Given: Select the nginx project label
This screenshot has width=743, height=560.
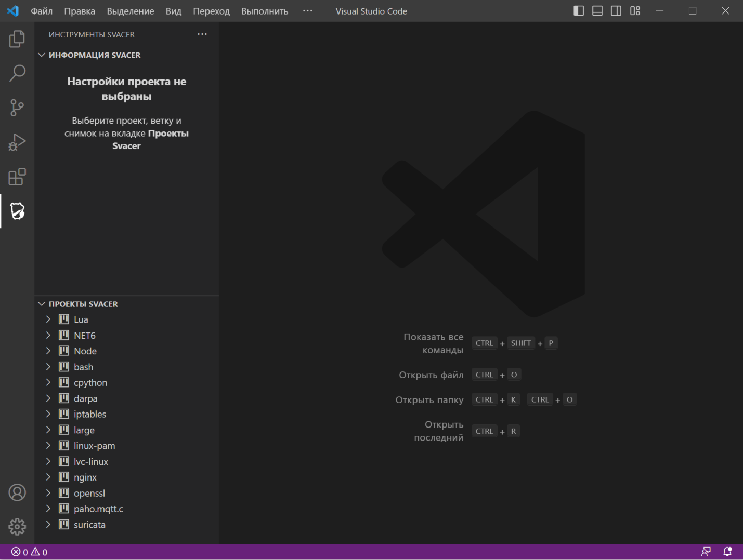Looking at the screenshot, I should click(x=85, y=477).
